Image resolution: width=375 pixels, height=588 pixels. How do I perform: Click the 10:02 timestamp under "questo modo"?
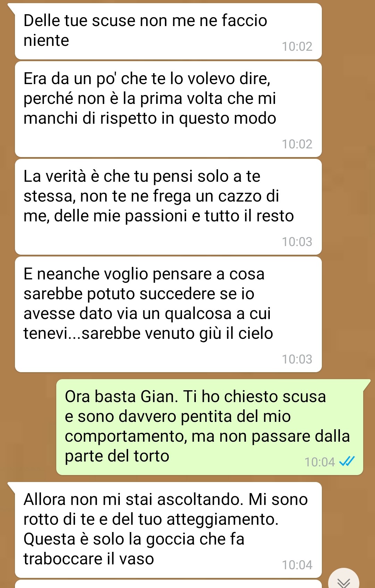pos(297,144)
